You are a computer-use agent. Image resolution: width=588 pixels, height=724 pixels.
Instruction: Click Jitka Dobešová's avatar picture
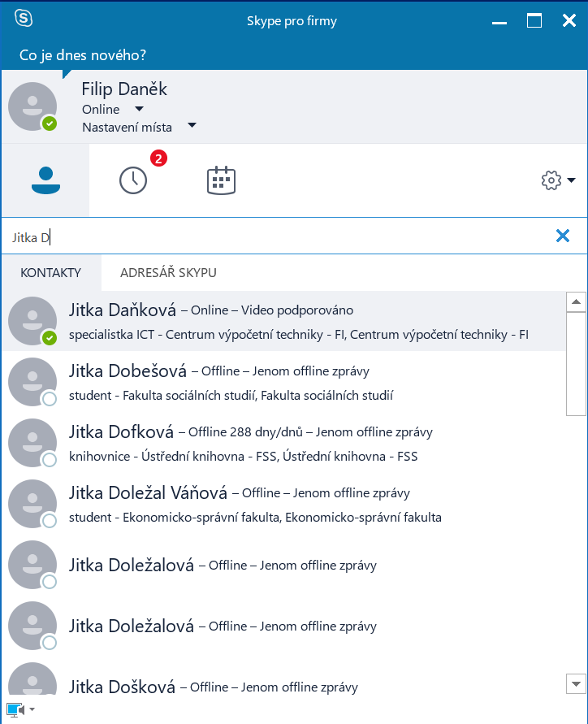[x=32, y=382]
